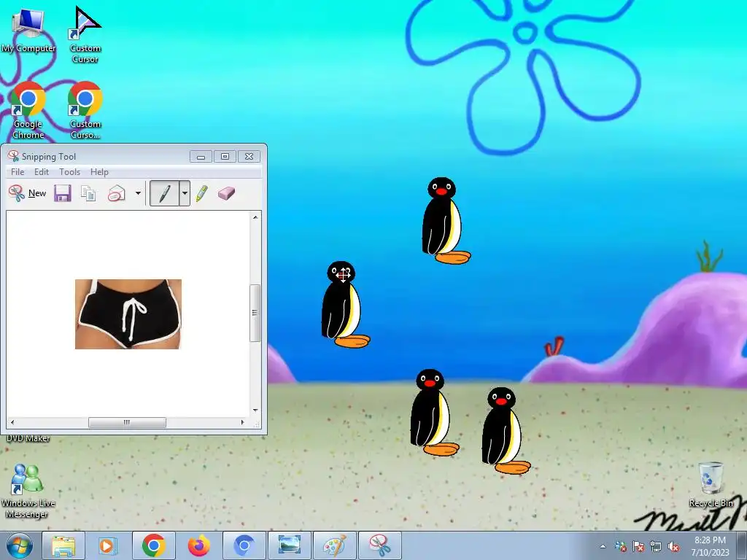Click the captured snip image
Screen dimensions: 747x560
coord(128,314)
